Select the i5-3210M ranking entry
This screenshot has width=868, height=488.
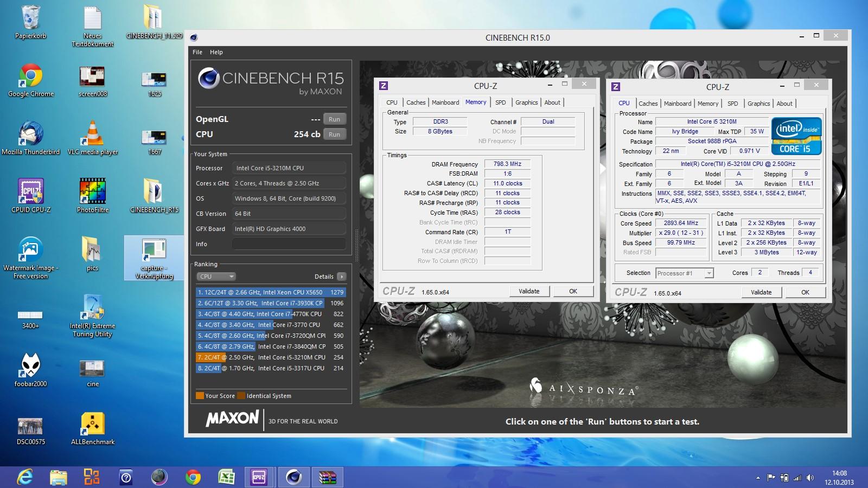point(270,357)
